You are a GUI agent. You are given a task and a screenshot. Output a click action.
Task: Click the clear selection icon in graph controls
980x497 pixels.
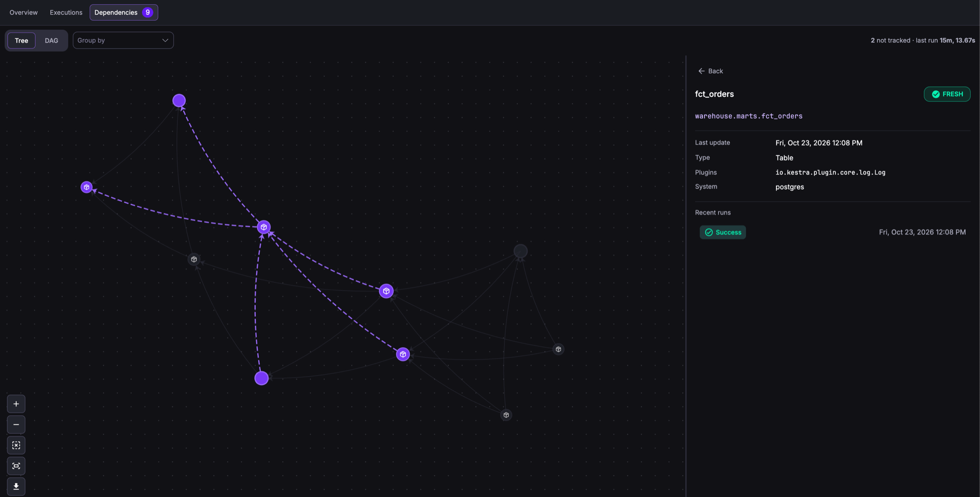pos(16,445)
